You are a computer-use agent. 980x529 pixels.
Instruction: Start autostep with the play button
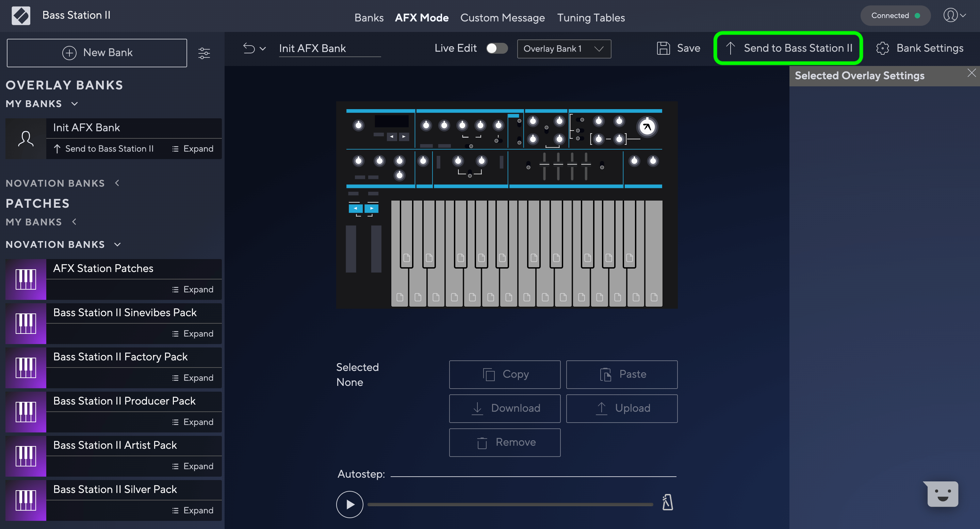click(x=349, y=504)
